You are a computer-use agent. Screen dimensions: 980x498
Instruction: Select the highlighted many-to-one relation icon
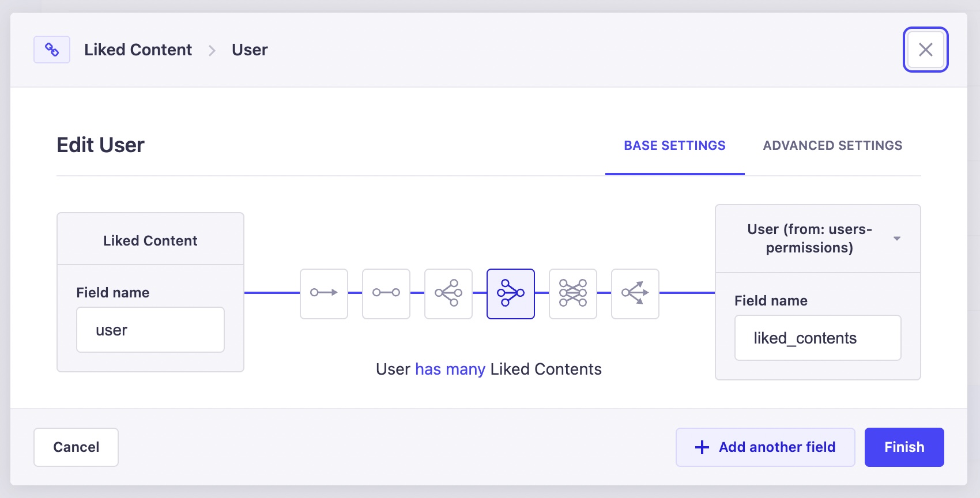pos(510,294)
